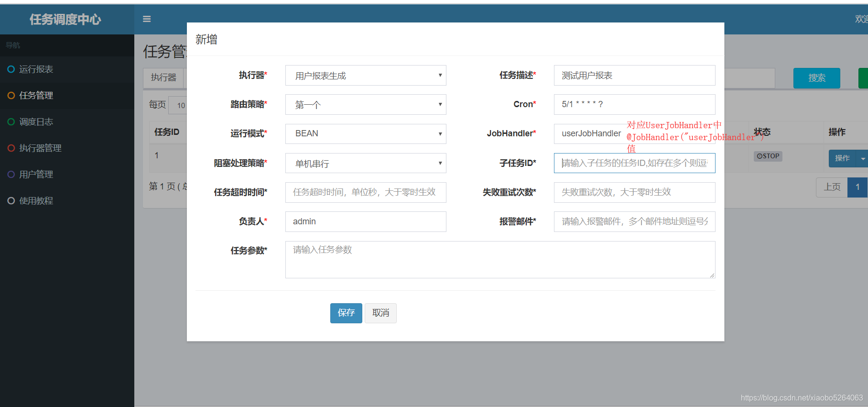Select page 1 in the pagination
The height and width of the screenshot is (407, 868).
(x=857, y=187)
